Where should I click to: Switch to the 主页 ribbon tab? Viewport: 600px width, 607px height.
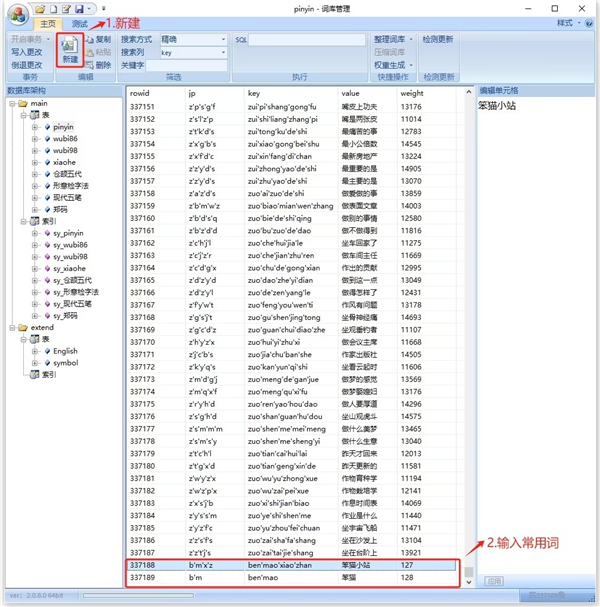pos(46,23)
